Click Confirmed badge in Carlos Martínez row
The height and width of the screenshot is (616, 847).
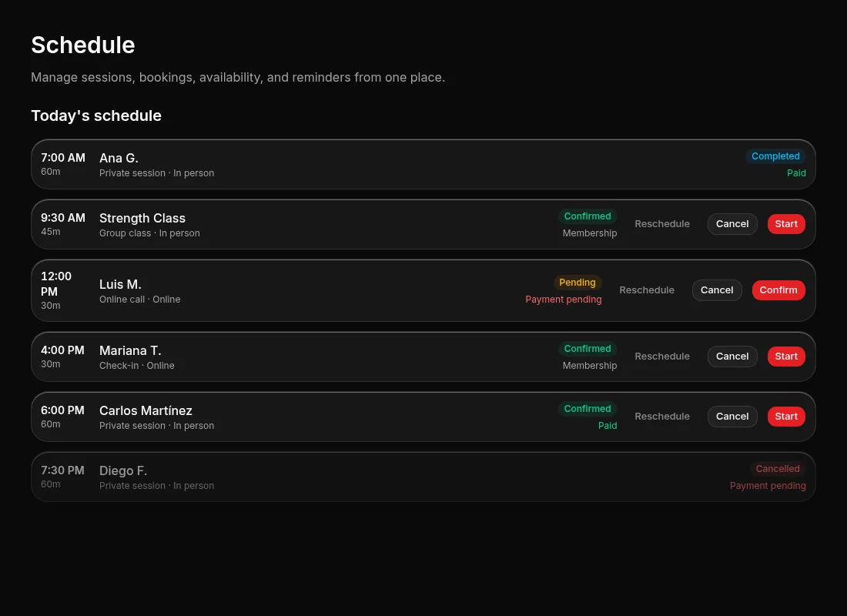pos(588,409)
